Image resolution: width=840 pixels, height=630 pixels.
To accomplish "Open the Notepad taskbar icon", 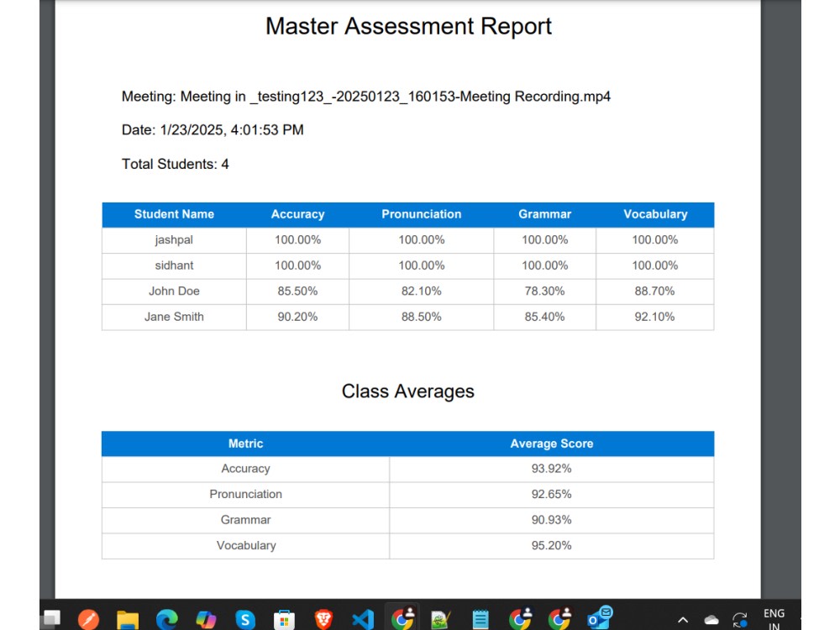I will coord(480,620).
